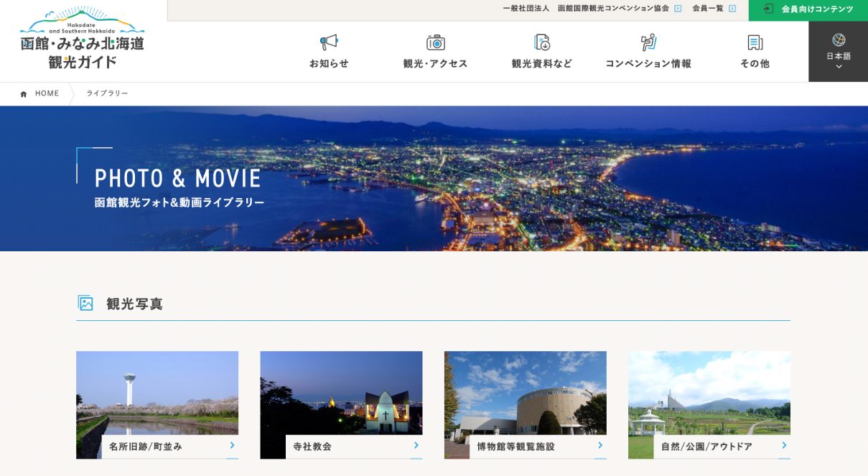Click the 函館・みなみ北海道 観光ガイド logo
Viewport: 868px width, 476px height.
[83, 40]
